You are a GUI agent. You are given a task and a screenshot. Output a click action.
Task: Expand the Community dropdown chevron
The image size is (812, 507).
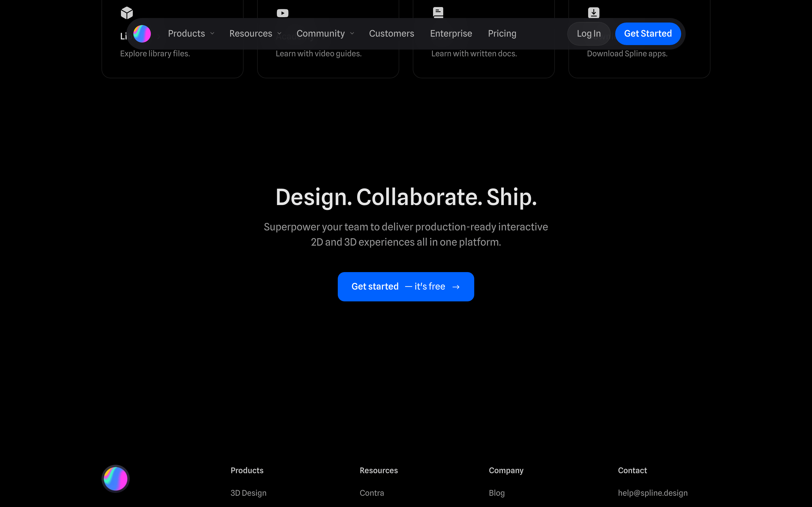(352, 34)
